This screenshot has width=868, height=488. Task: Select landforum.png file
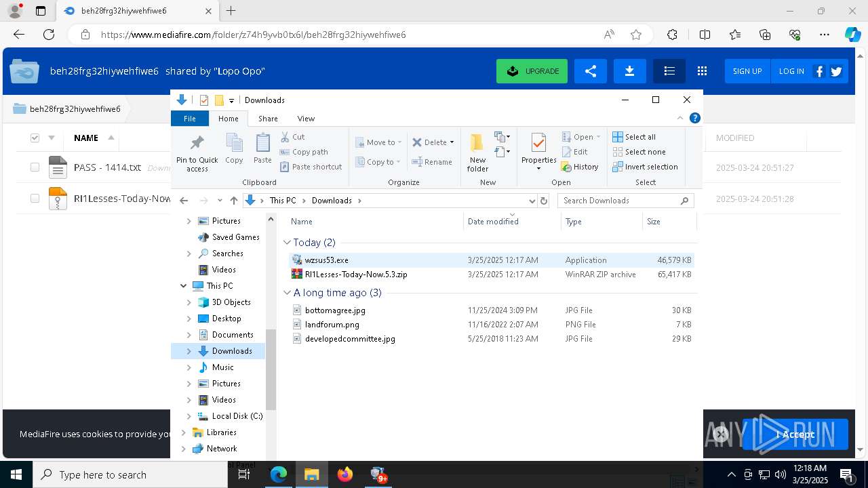491,325
